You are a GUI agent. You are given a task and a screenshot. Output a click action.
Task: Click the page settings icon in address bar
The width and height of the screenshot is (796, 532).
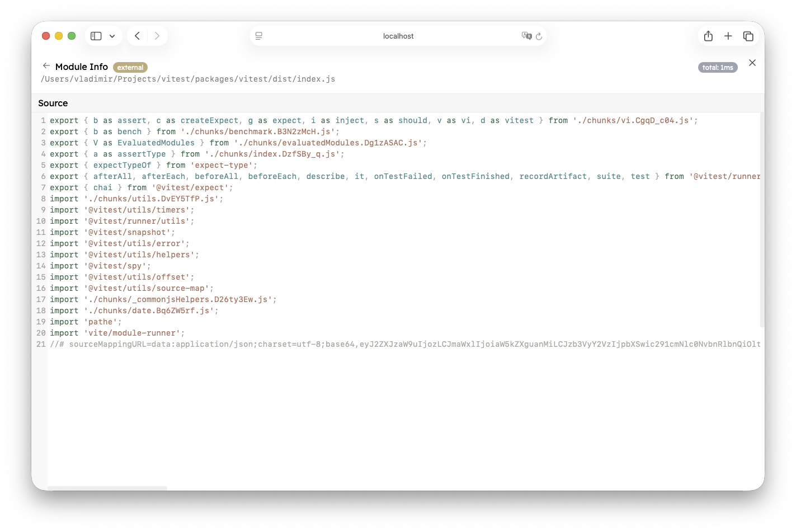pyautogui.click(x=258, y=35)
